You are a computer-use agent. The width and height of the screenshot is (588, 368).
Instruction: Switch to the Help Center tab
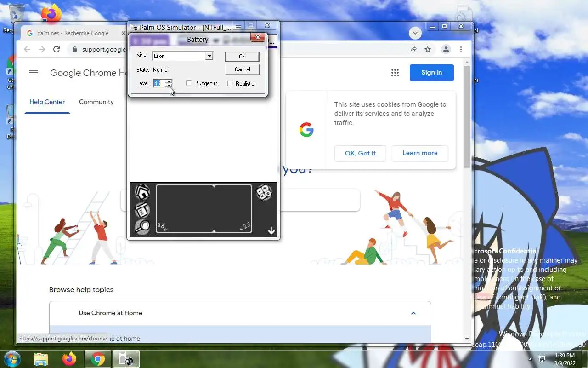point(47,102)
